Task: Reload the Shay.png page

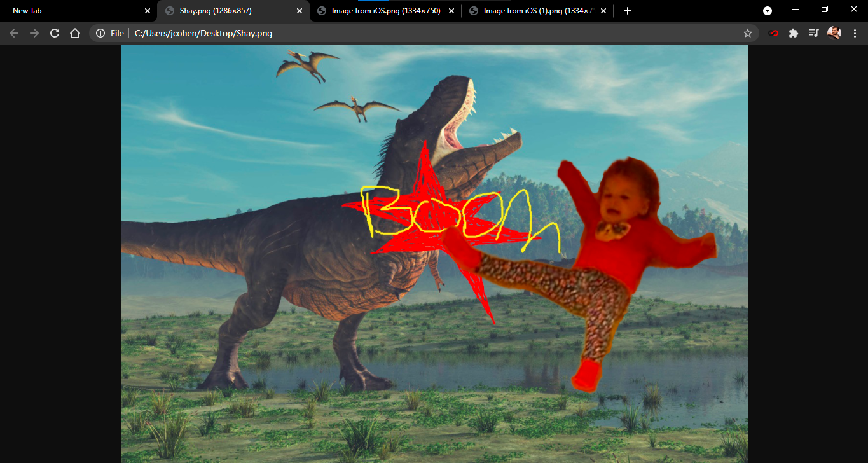Action: (x=55, y=33)
